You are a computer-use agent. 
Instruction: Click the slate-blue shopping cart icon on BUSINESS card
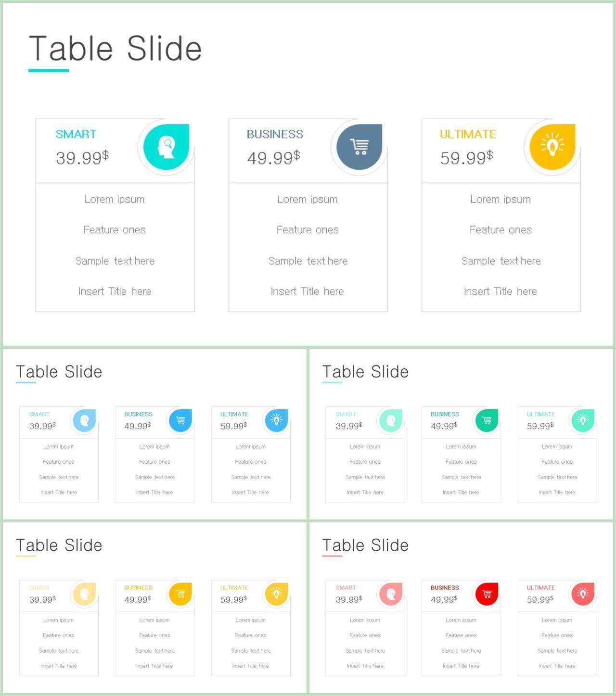[x=359, y=147]
